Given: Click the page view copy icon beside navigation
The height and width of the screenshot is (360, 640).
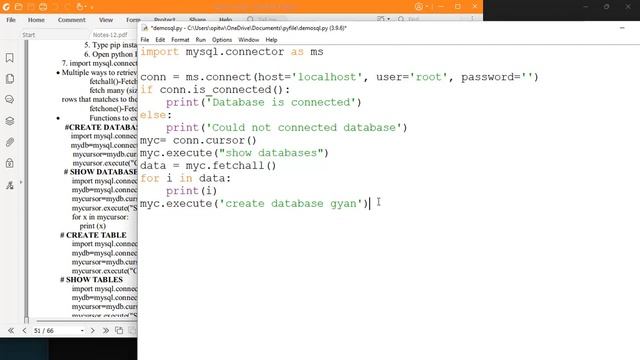Looking at the screenshot, I should [x=119, y=330].
